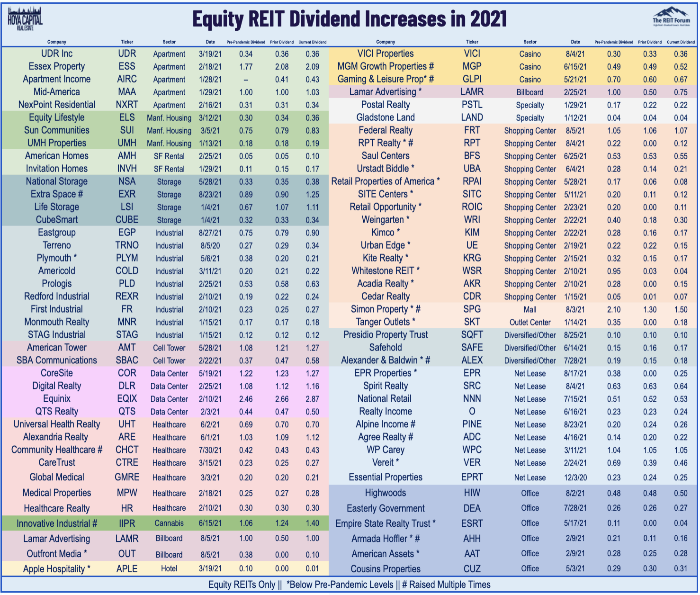Select the 'NexPoint Residential' row name
700x595 pixels.
pos(57,105)
